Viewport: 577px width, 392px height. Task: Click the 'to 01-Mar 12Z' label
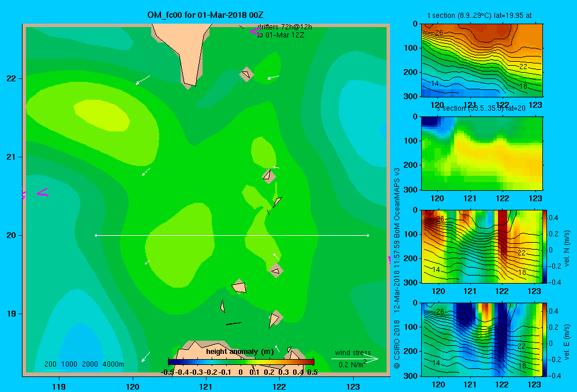tap(280, 35)
